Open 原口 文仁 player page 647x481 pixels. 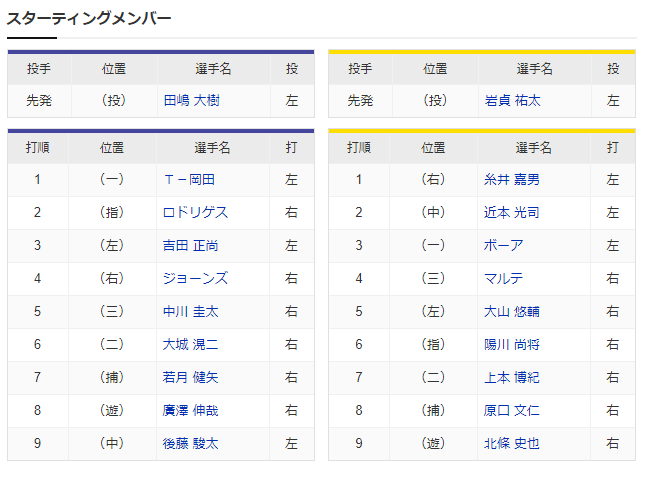pyautogui.click(x=512, y=411)
